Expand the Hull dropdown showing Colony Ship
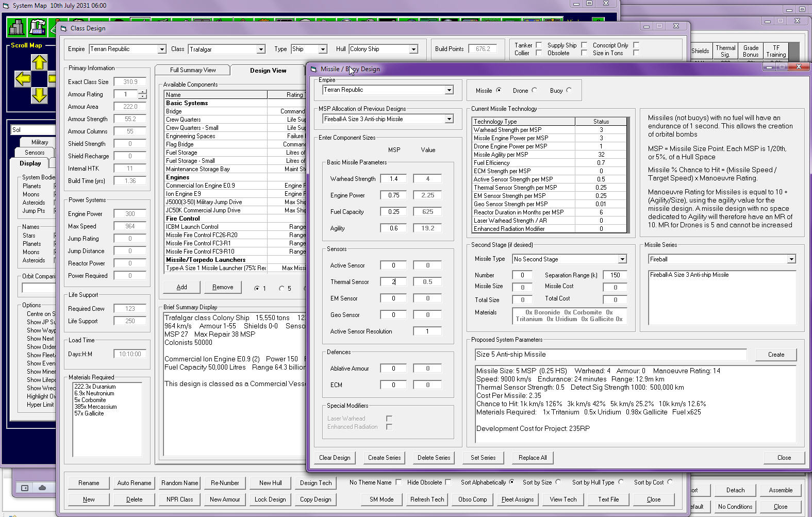The width and height of the screenshot is (812, 517). coord(413,49)
